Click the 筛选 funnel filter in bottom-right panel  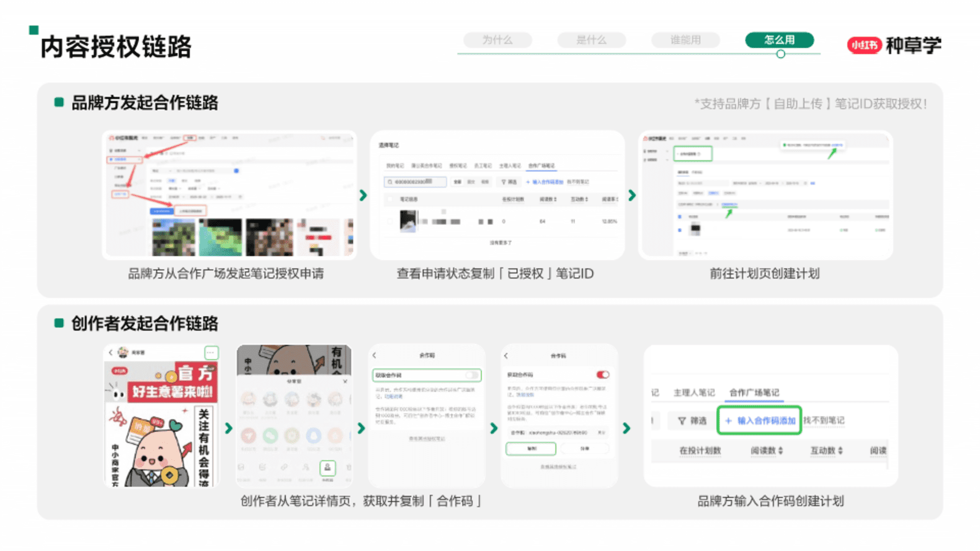pos(692,421)
